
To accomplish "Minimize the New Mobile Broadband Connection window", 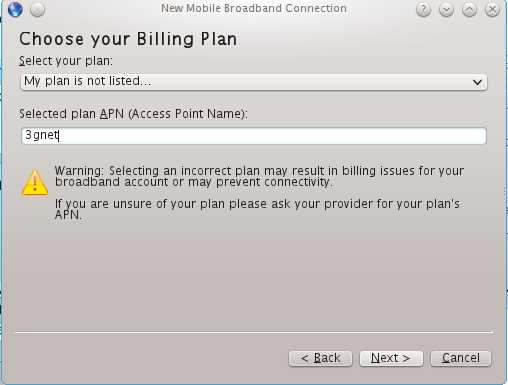I will [446, 10].
